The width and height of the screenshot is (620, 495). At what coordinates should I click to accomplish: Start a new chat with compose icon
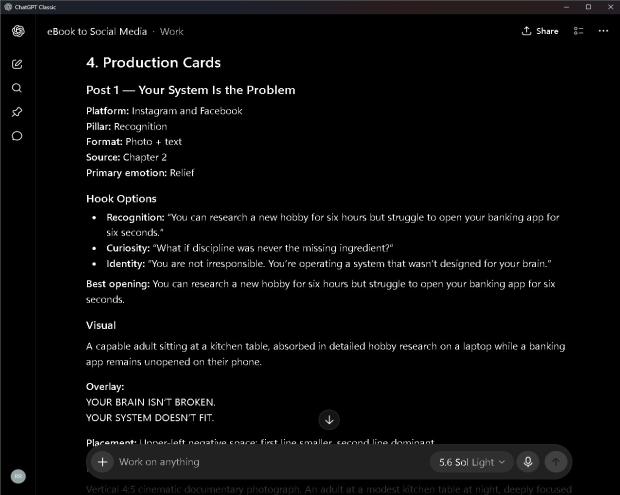point(17,64)
